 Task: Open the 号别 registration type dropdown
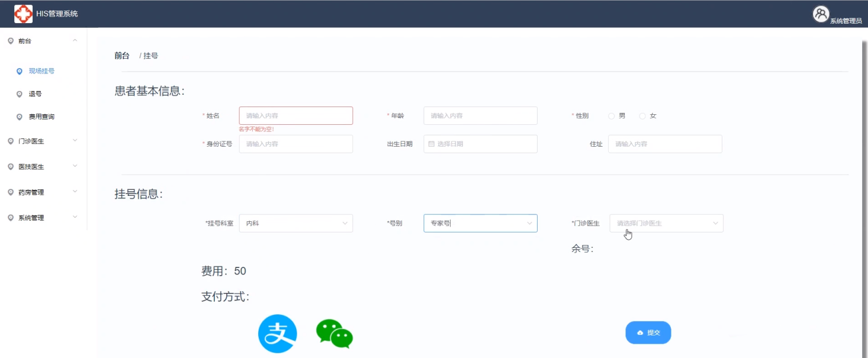(x=480, y=223)
